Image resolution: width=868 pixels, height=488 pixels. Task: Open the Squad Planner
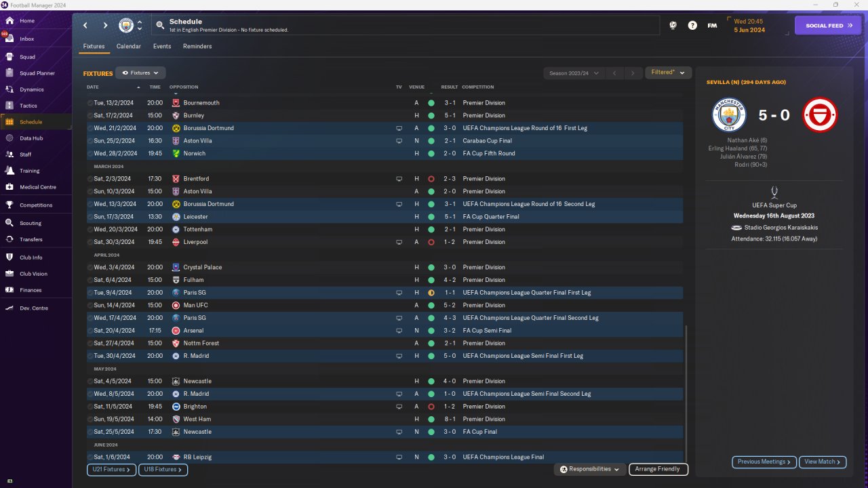[x=36, y=73]
